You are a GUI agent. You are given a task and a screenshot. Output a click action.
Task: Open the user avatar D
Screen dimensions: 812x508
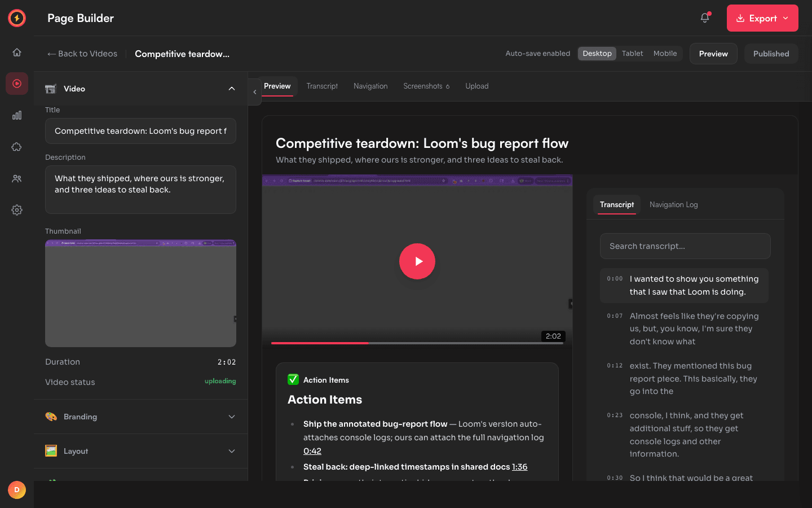tap(17, 490)
